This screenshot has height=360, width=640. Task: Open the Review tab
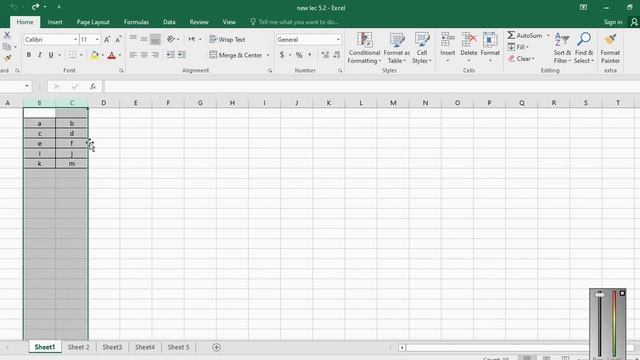(x=199, y=22)
